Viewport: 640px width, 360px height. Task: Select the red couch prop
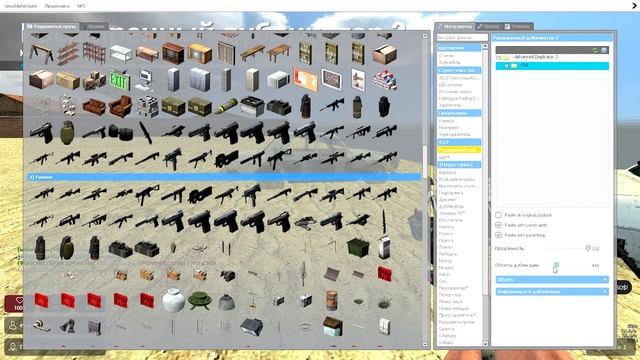(94, 107)
